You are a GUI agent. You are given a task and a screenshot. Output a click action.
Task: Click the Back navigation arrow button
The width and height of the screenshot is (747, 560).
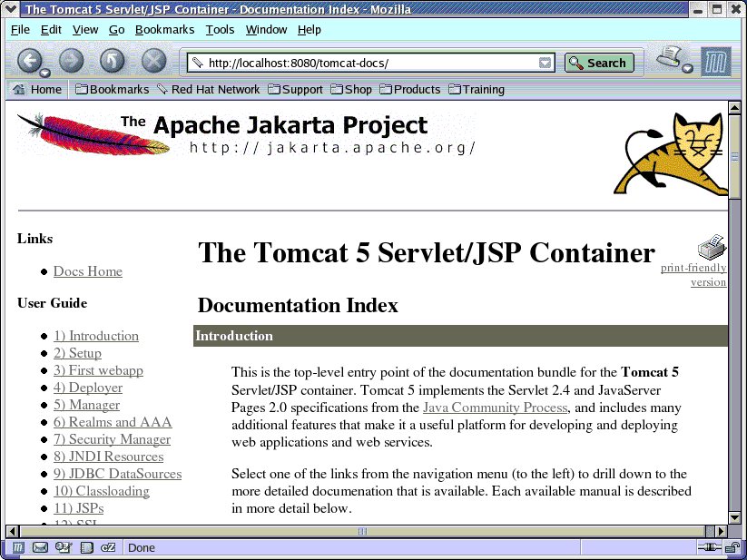(x=29, y=61)
